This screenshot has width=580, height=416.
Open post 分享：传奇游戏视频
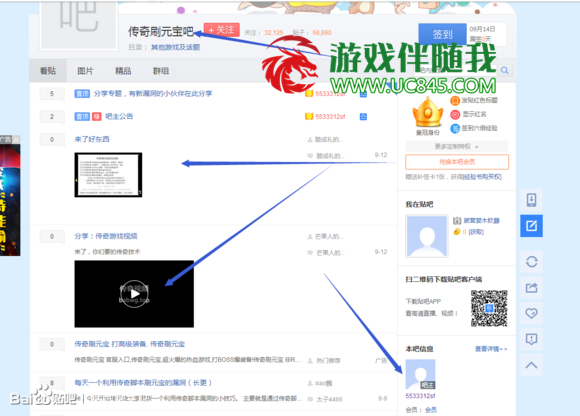click(x=106, y=236)
